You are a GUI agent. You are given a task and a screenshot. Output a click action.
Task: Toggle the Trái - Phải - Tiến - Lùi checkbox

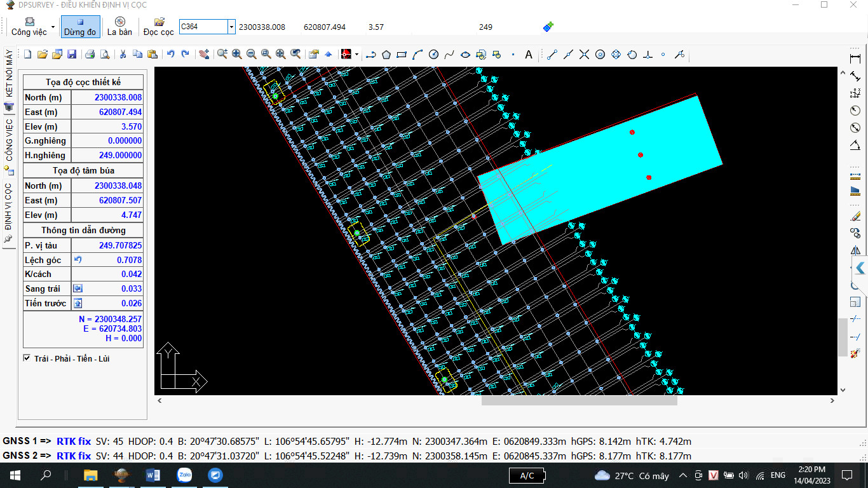[27, 358]
